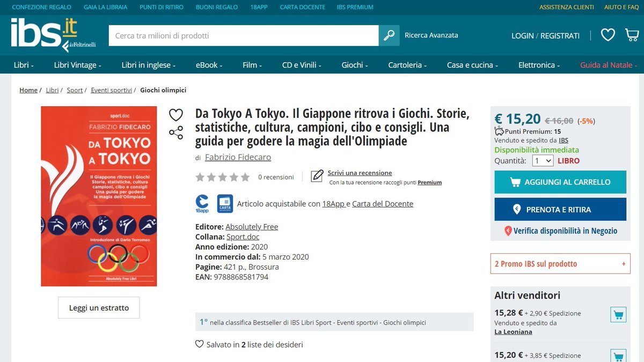Click LOGIN link in header
The height and width of the screenshot is (362, 644).
(523, 35)
